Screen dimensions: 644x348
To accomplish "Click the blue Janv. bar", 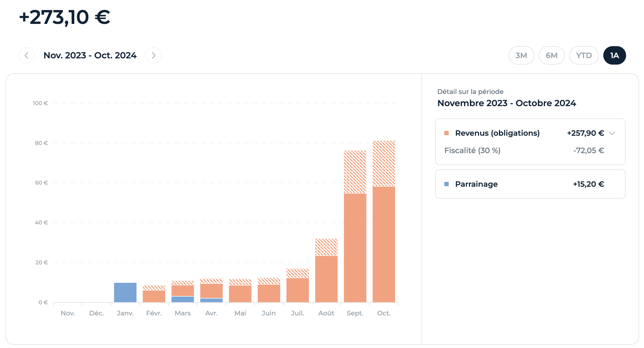I will click(125, 292).
